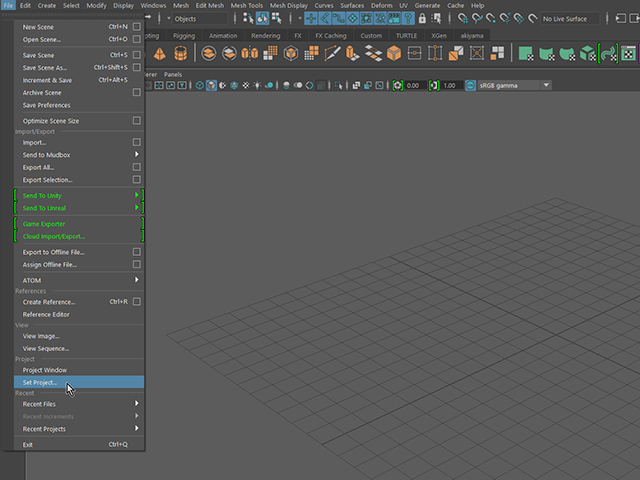Click the Mirror geometry shelf icon
The width and height of the screenshot is (640, 480).
tap(249, 53)
